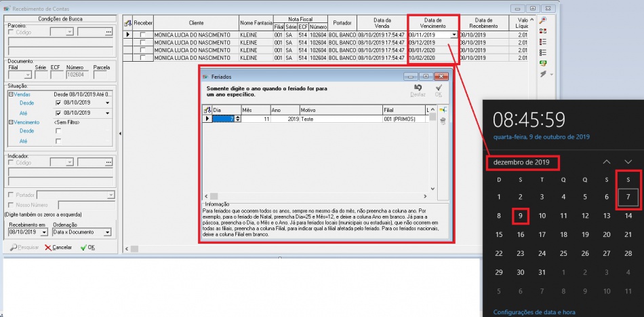Go to previous month with calendar up arrow
Viewport: 644px width, 317px height.
tap(607, 162)
